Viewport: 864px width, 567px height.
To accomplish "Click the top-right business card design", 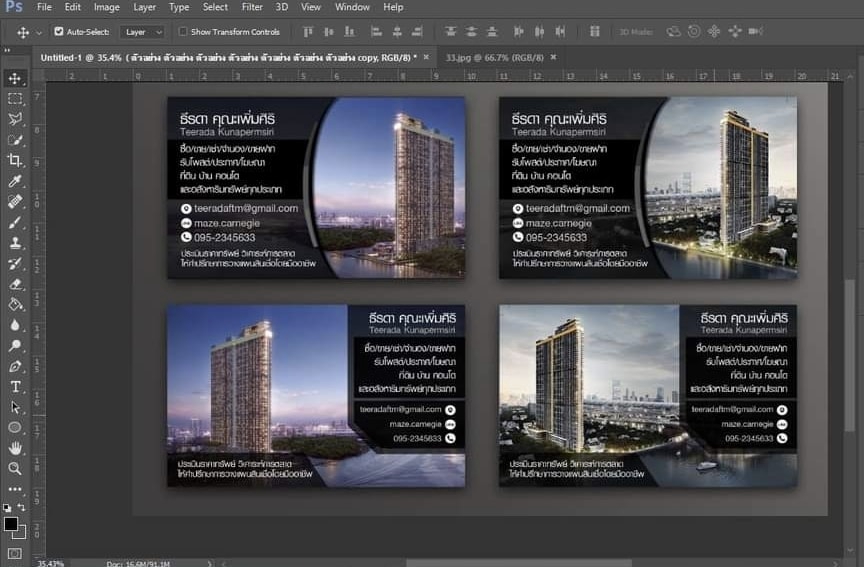I will coord(647,187).
